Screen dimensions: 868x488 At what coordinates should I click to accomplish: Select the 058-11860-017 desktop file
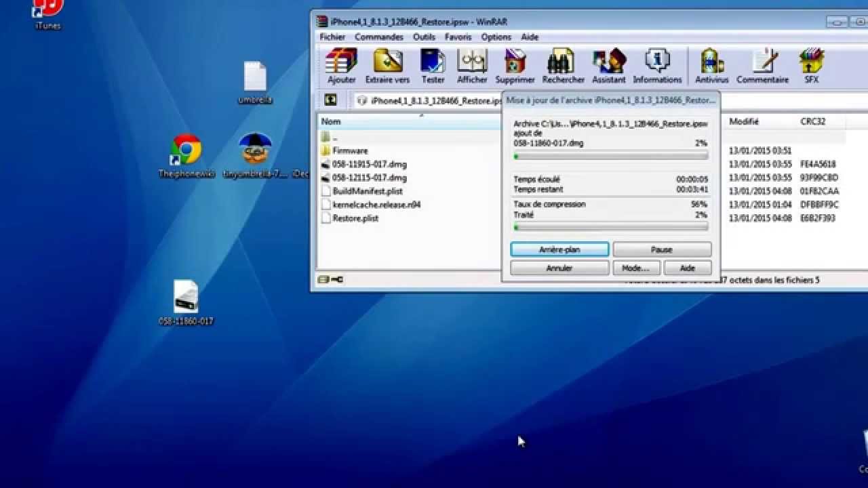[186, 302]
